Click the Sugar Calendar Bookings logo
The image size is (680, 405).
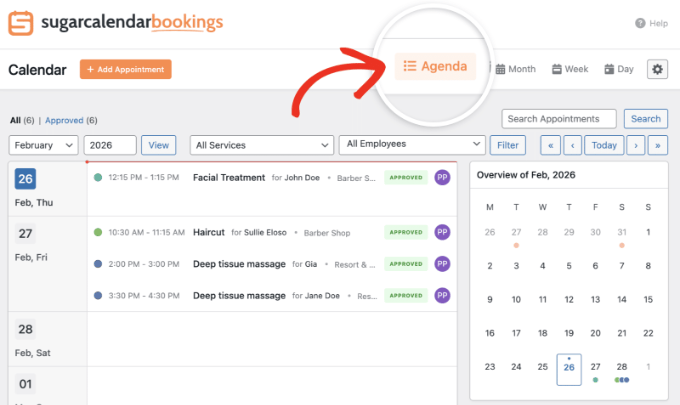pos(116,23)
